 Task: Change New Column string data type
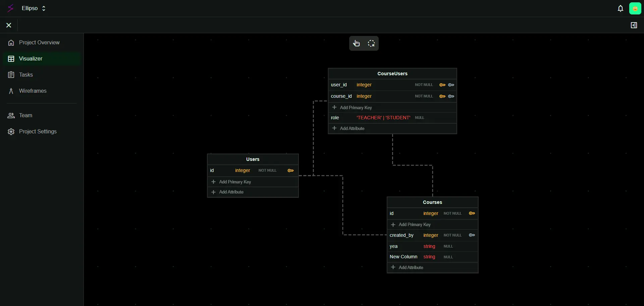[429, 257]
